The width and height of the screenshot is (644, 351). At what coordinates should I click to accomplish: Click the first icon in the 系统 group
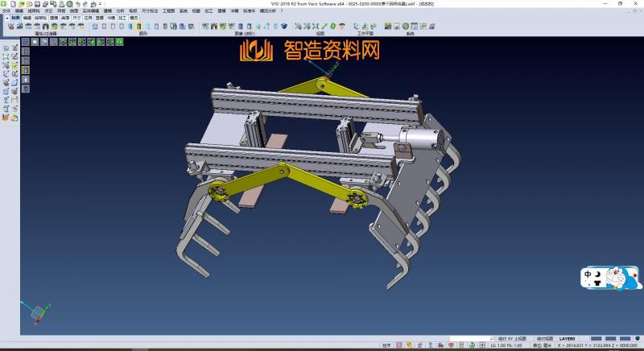[387, 27]
